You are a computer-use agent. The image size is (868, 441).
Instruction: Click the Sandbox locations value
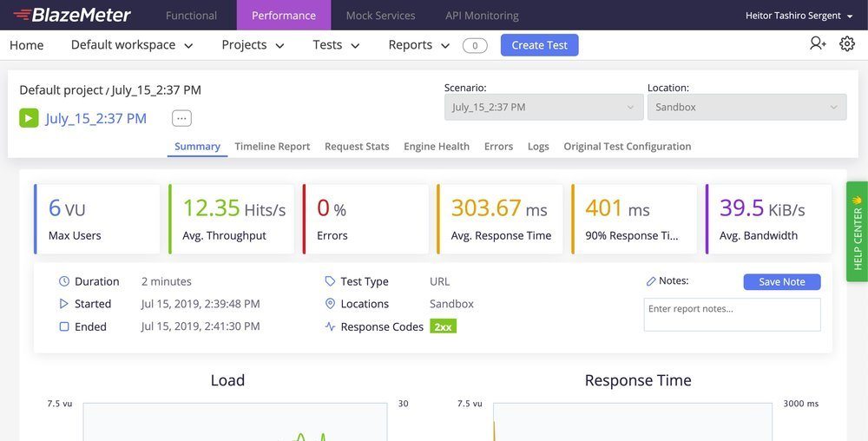(x=451, y=304)
